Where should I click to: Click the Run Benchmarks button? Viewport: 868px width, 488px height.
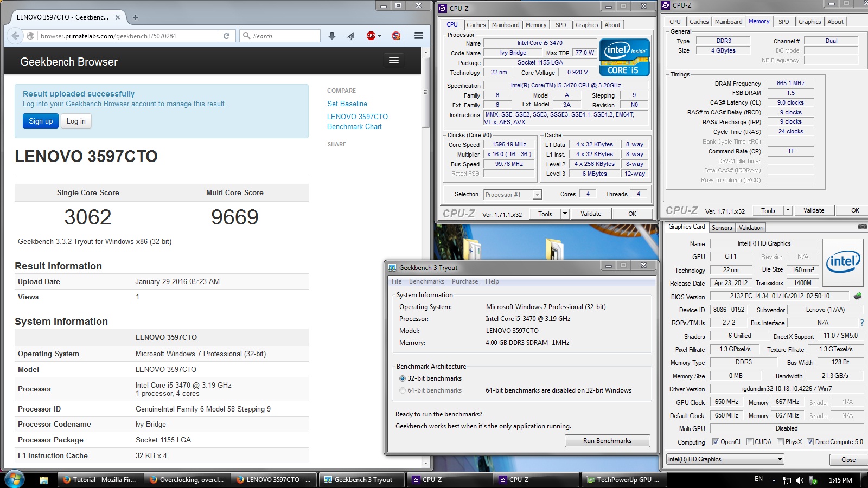[x=607, y=441]
